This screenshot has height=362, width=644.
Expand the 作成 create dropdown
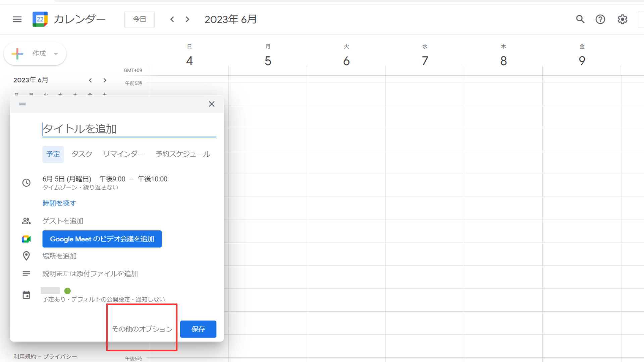coord(56,54)
